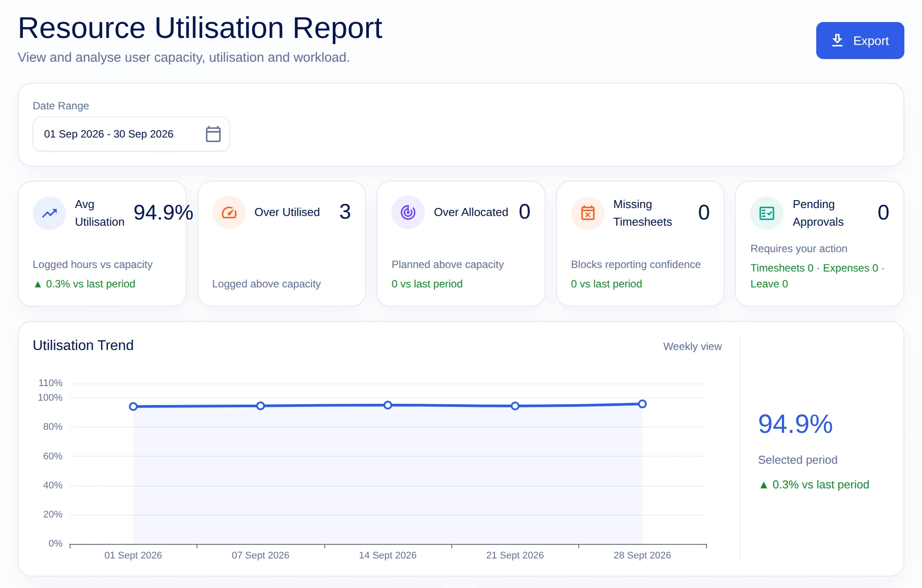Screen dimensions: 922x588
Task: Click the download arrow icon in Export
Action: (x=837, y=41)
